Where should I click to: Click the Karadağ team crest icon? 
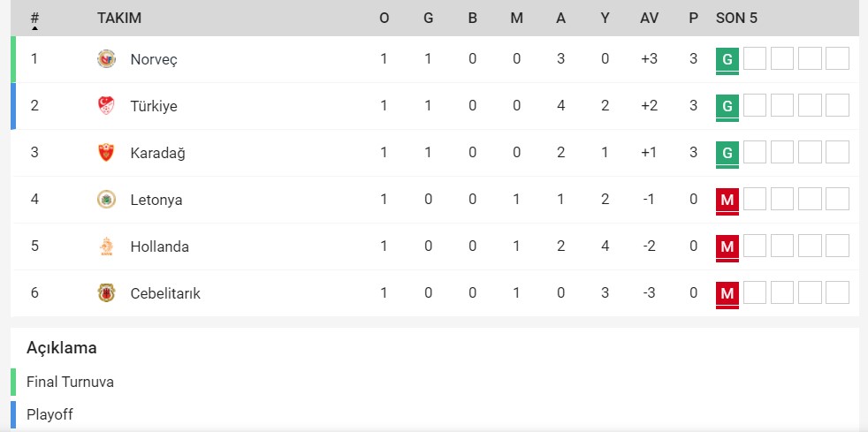(x=106, y=153)
